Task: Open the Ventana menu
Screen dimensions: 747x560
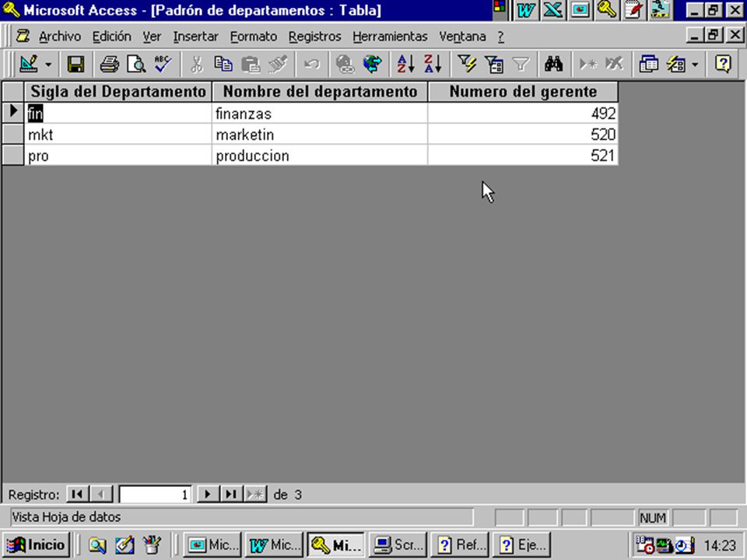Action: 462,37
